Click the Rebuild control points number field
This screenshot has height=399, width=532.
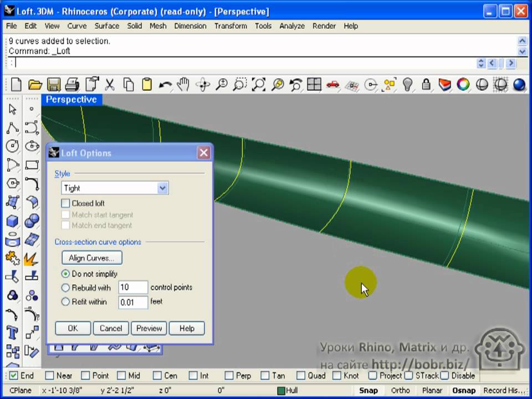pyautogui.click(x=133, y=288)
